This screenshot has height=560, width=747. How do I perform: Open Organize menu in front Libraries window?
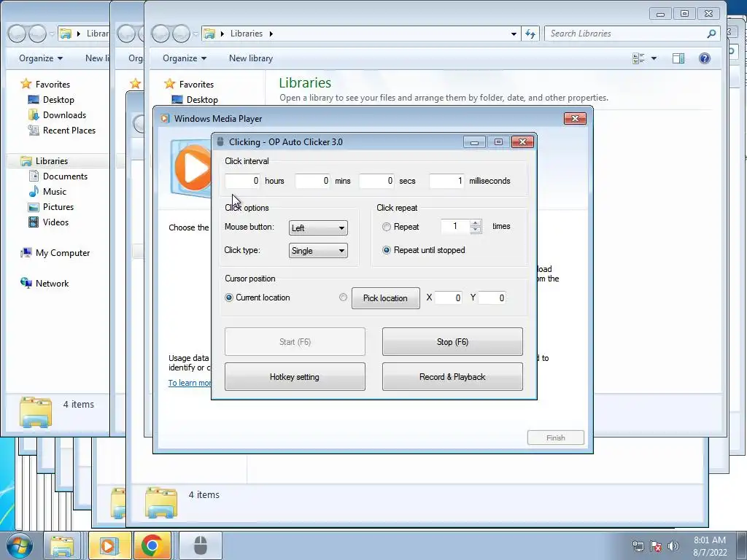pos(185,58)
